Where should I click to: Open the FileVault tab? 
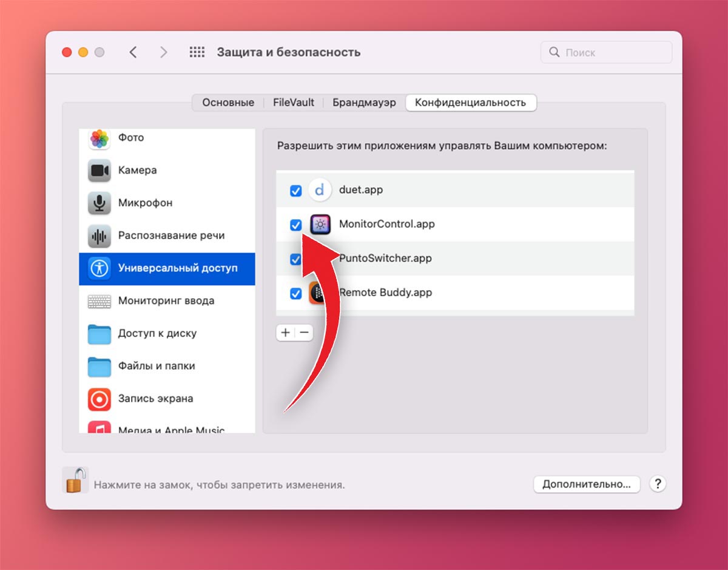point(294,103)
